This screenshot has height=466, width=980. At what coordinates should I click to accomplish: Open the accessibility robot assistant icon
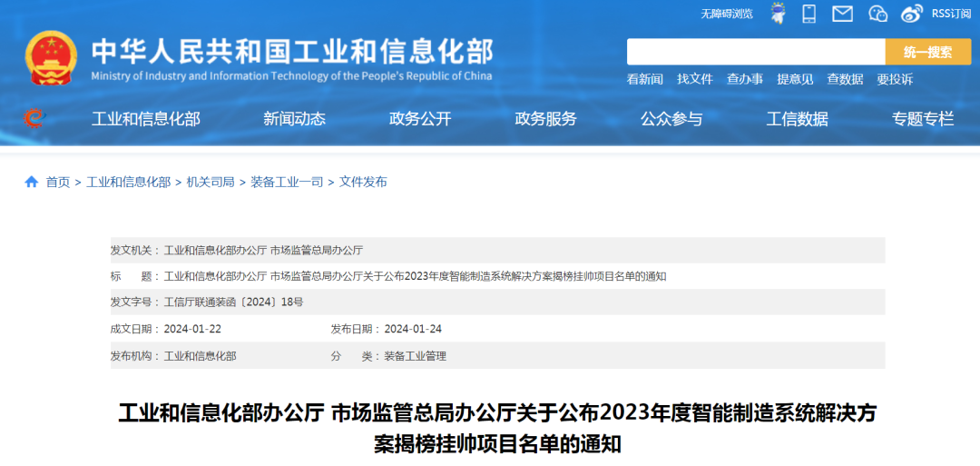(x=779, y=13)
